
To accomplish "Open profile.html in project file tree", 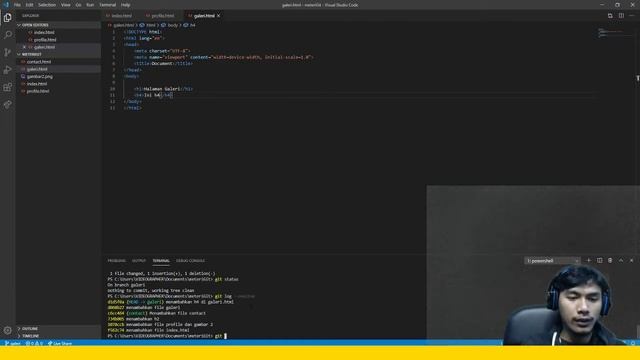I will point(58,91).
